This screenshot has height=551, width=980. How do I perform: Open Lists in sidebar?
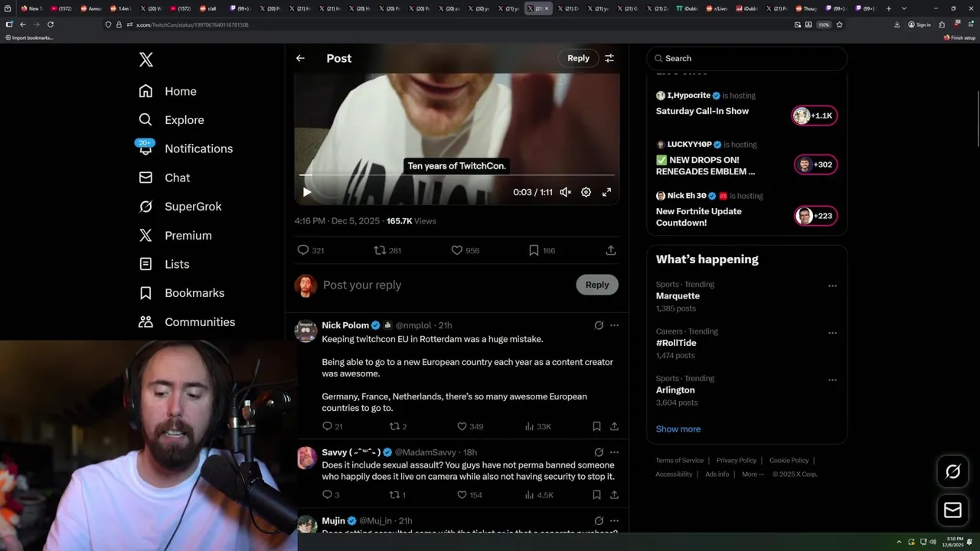point(164,264)
